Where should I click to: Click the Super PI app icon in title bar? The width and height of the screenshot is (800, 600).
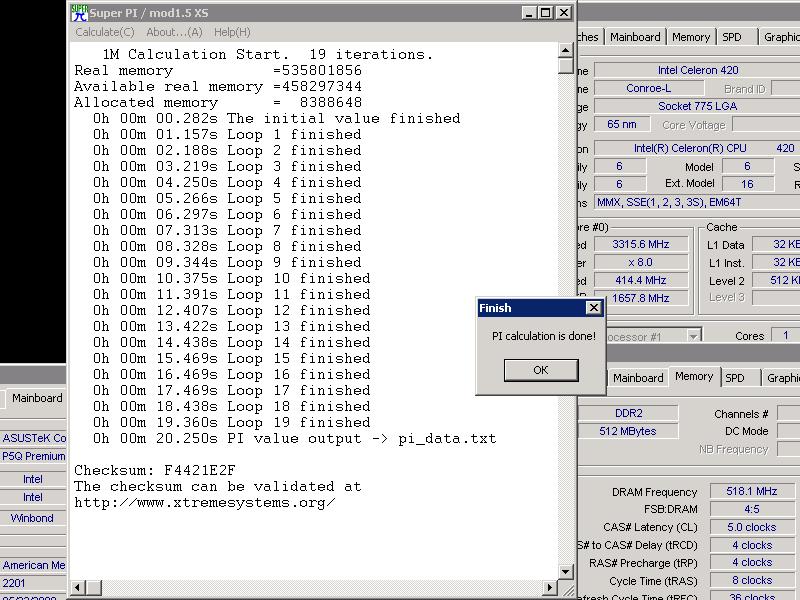pos(79,13)
